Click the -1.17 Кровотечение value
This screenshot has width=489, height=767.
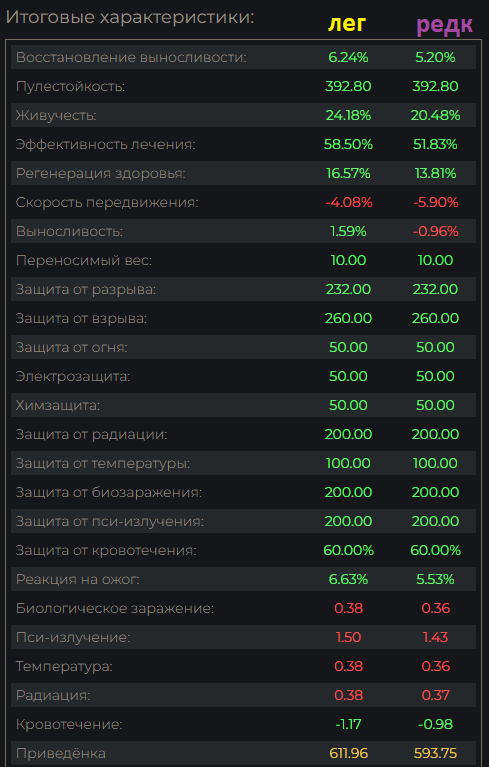[x=348, y=724]
